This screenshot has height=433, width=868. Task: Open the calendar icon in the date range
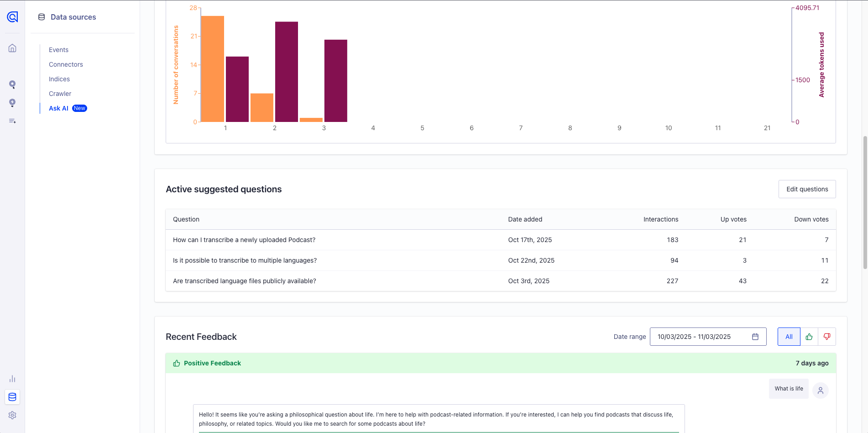[755, 337]
